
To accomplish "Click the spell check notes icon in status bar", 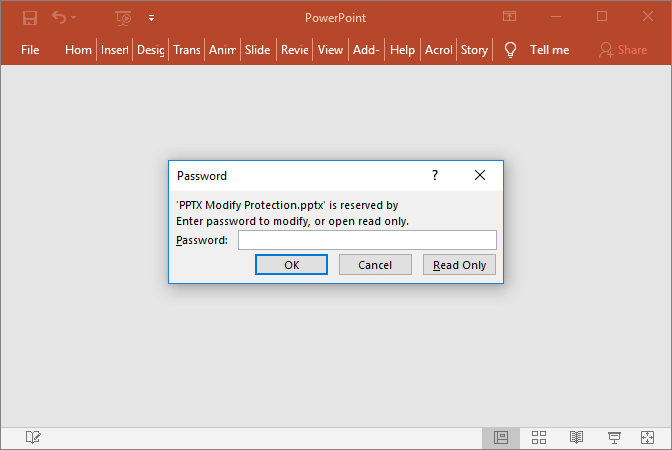I will [33, 437].
